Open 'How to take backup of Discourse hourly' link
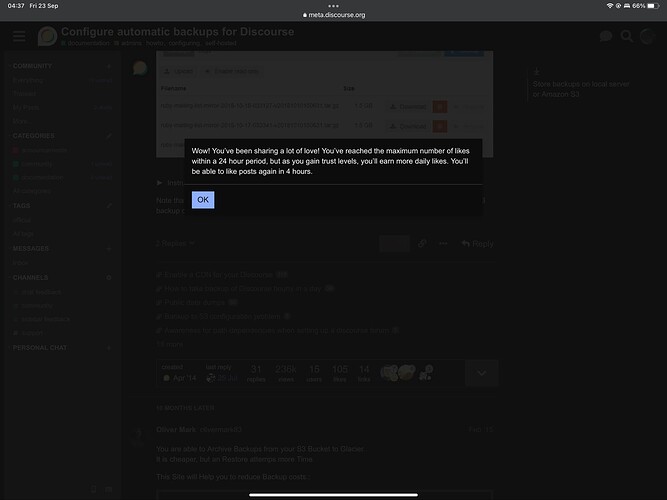The width and height of the screenshot is (667, 500). (243, 289)
